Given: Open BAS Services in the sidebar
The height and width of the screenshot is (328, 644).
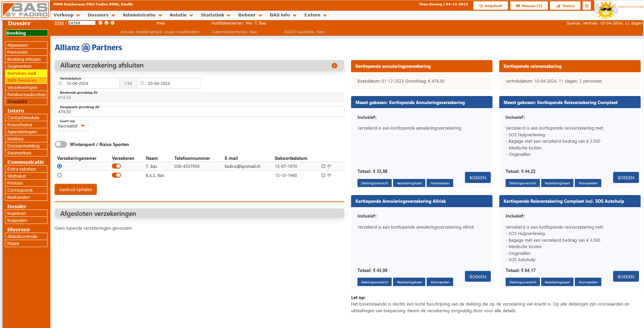Looking at the screenshot, I should coord(26,80).
